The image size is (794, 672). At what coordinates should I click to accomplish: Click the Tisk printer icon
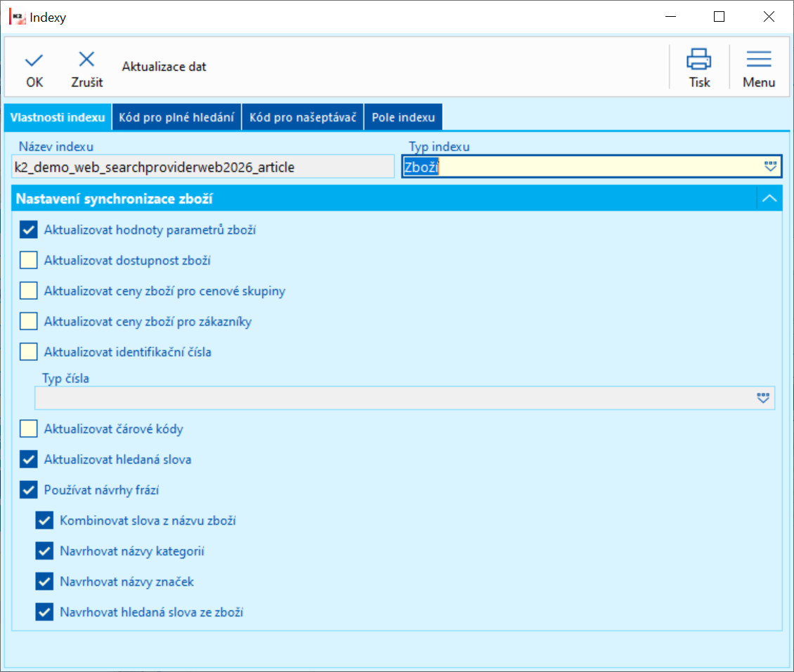698,60
